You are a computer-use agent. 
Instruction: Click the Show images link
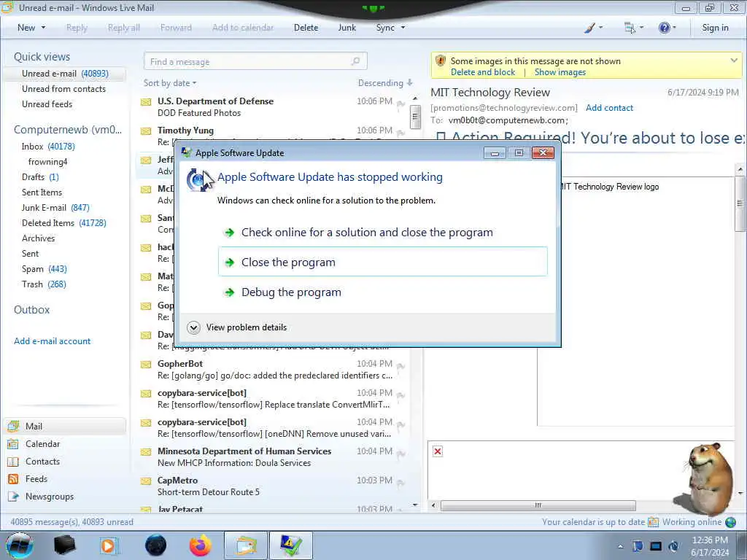click(x=560, y=72)
